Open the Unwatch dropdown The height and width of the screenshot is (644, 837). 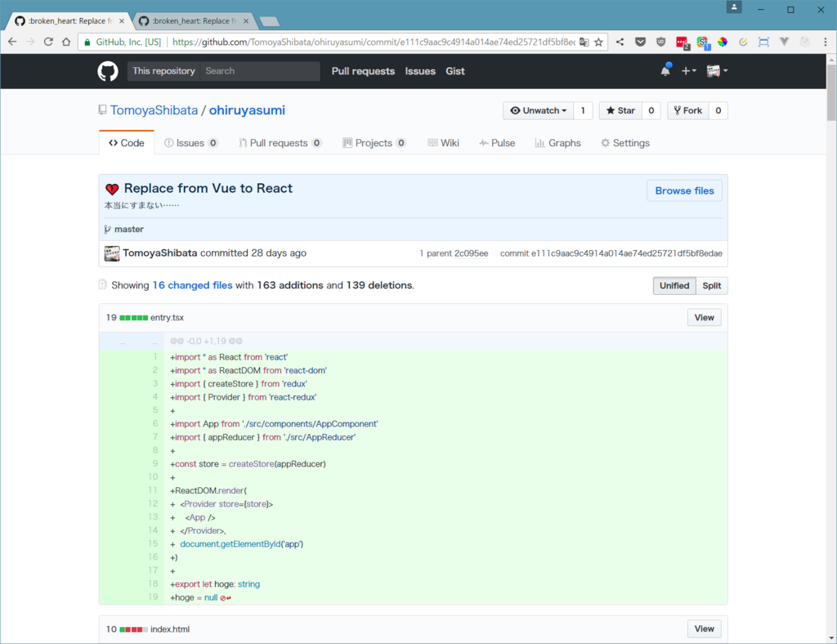(x=538, y=110)
